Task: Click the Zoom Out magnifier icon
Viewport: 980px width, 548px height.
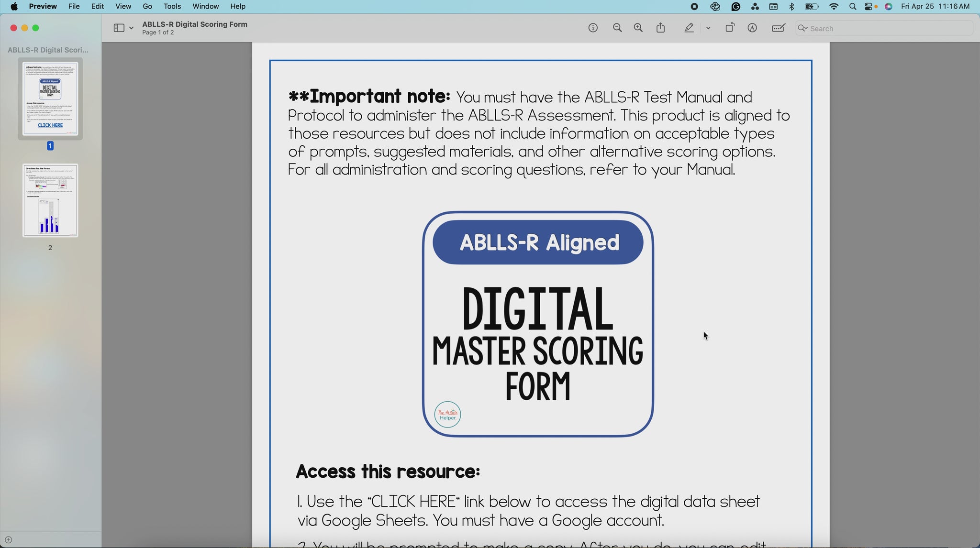Action: [x=617, y=28]
